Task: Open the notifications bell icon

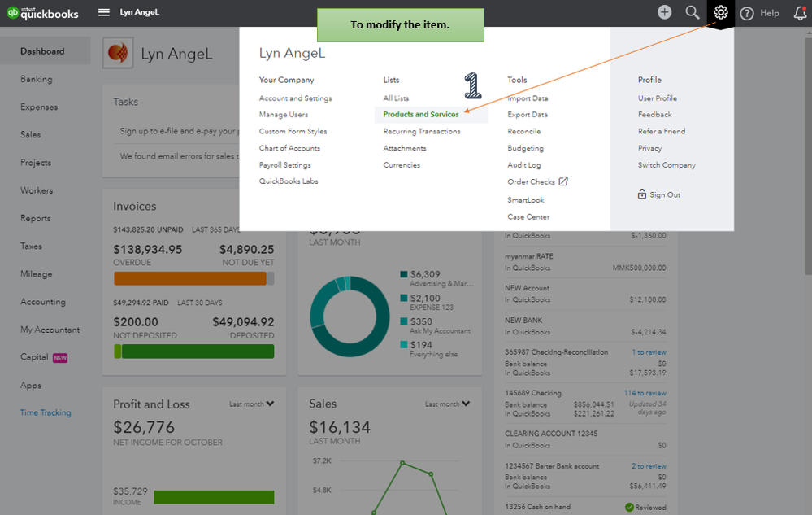Action: (800, 13)
